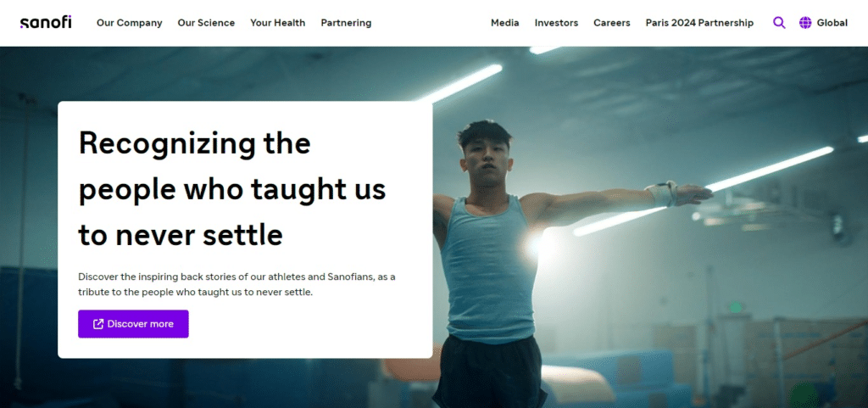Select the Partnering menu item

pyautogui.click(x=346, y=23)
